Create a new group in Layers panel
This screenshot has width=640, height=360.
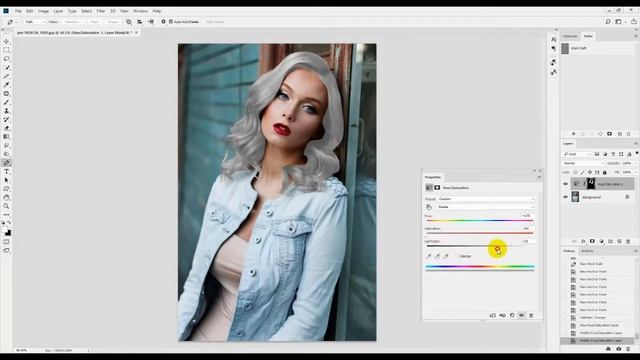pos(610,242)
